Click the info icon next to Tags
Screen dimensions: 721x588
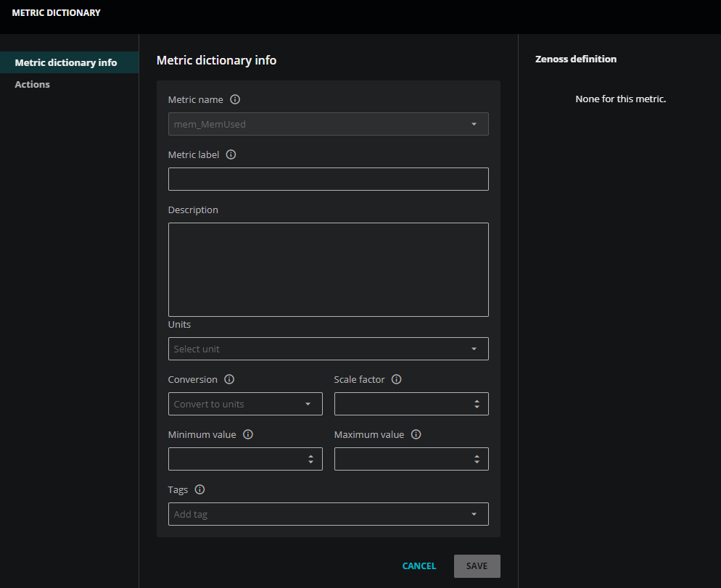[x=199, y=489]
